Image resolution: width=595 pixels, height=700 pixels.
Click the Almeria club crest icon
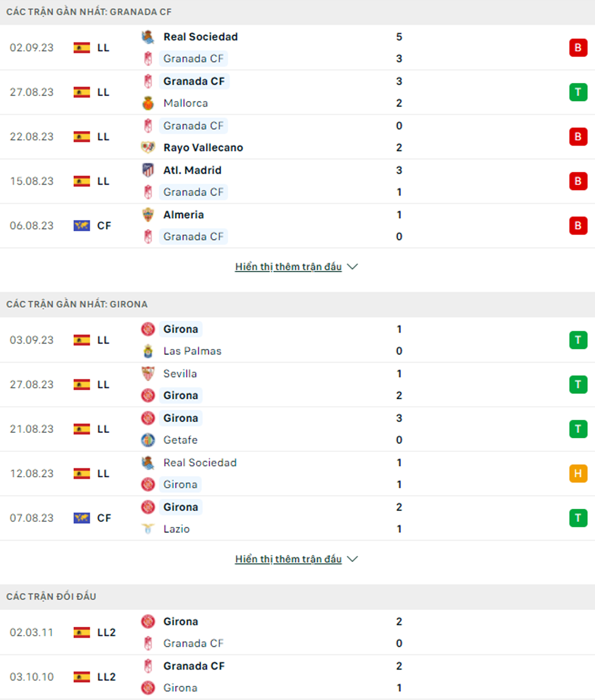pyautogui.click(x=148, y=215)
